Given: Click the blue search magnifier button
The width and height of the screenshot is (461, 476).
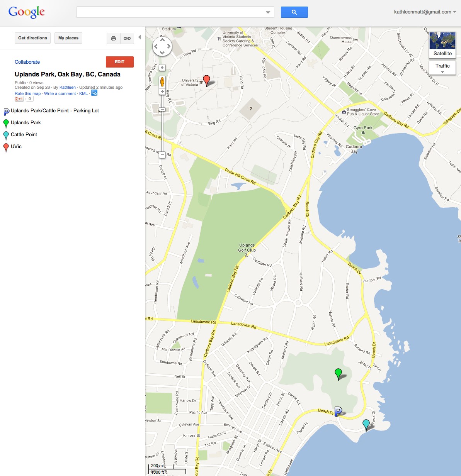Looking at the screenshot, I should click(x=294, y=12).
